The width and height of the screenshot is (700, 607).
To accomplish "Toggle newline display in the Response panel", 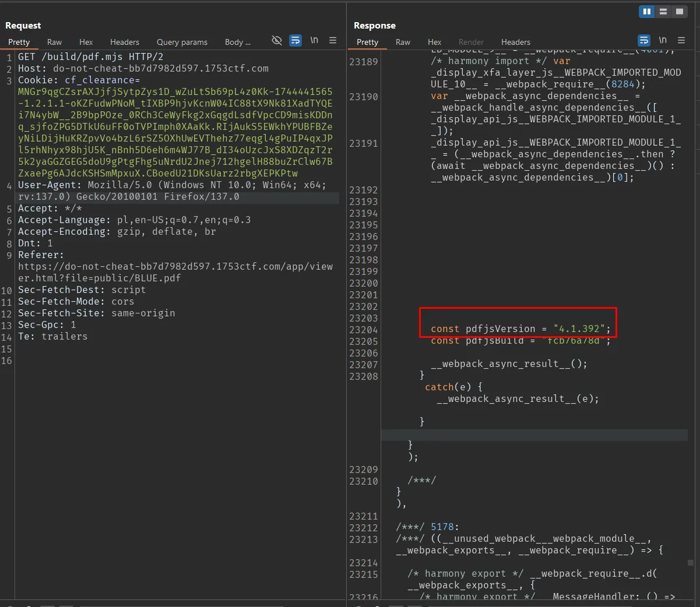I will pos(663,40).
